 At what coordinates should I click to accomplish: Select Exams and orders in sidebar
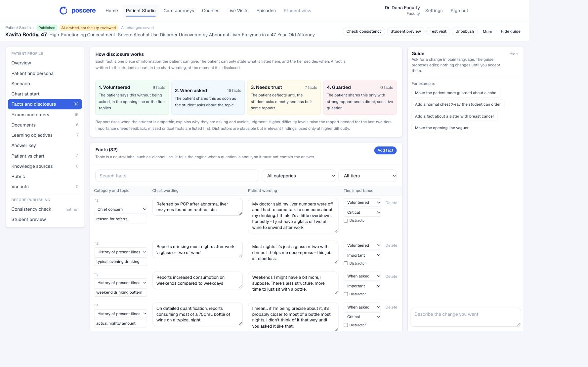pos(45,115)
